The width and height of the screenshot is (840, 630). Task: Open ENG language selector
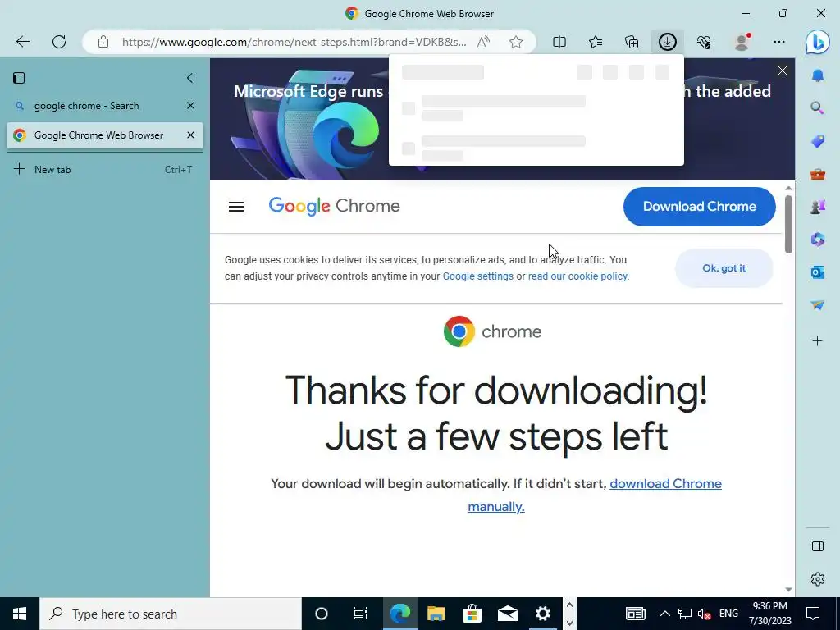(728, 614)
